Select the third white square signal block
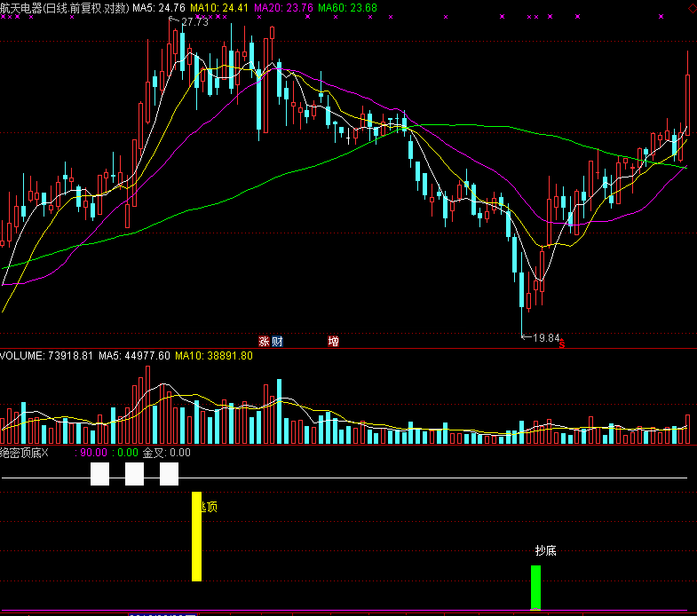Image resolution: width=697 pixels, height=616 pixels. click(169, 474)
